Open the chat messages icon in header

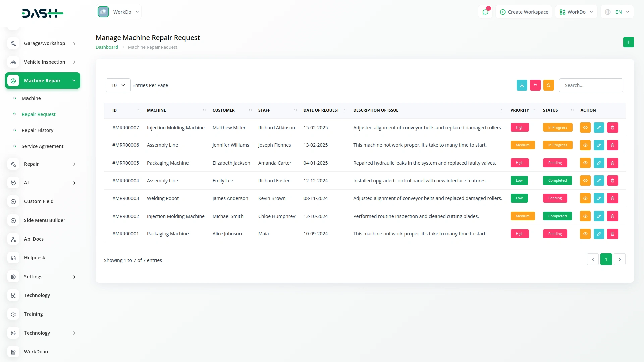point(485,12)
